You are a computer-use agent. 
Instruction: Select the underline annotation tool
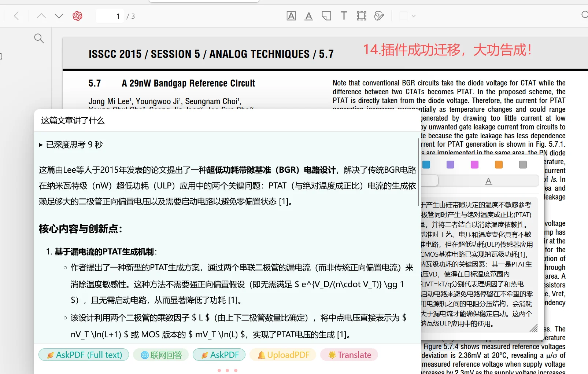[x=308, y=16]
